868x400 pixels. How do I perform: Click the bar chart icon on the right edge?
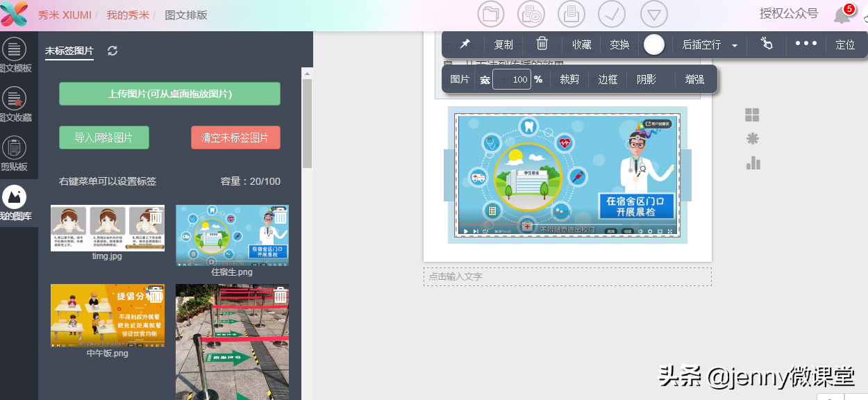pos(753,163)
